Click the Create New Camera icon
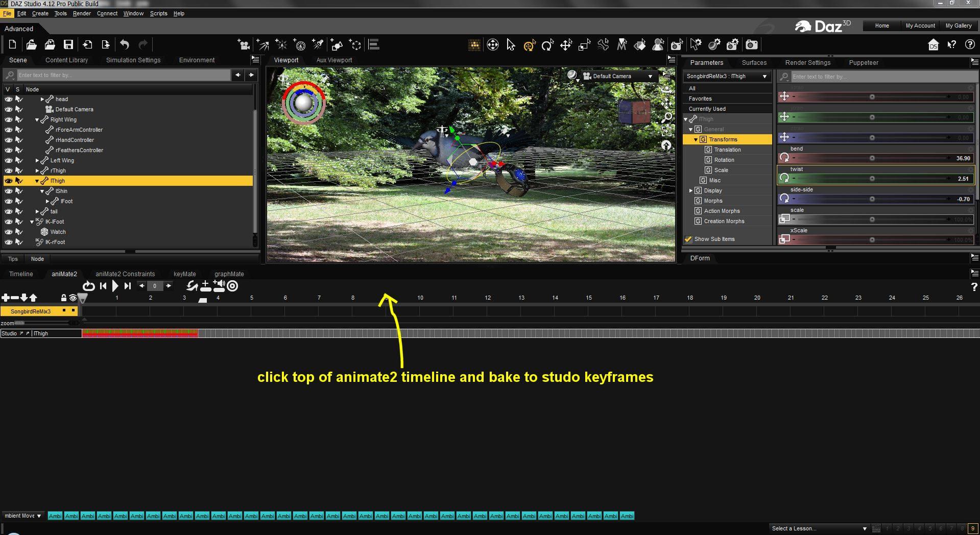The width and height of the screenshot is (980, 535). pos(244,45)
